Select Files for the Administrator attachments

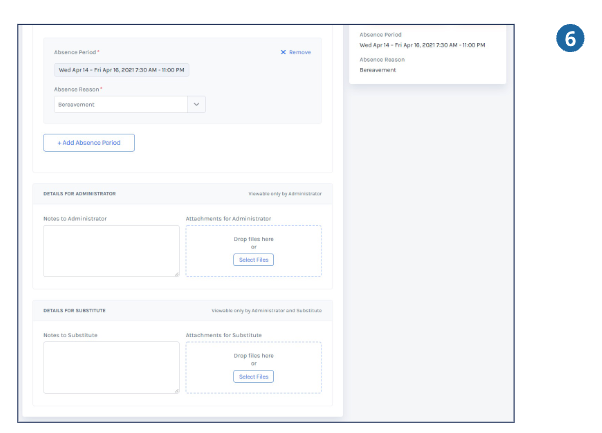[x=253, y=260]
